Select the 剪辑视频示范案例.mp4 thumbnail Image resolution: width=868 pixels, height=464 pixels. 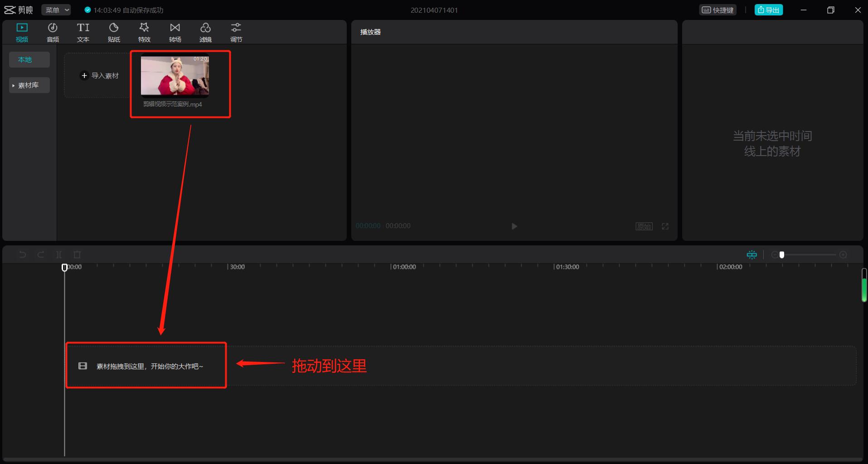coord(175,76)
